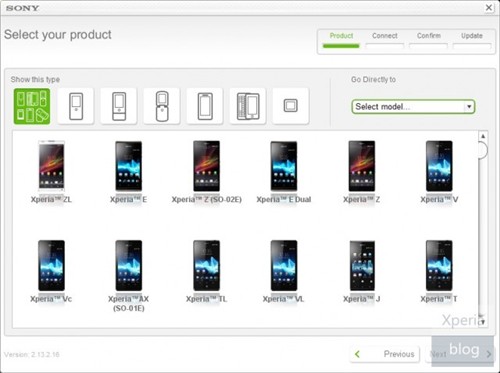The image size is (500, 373).
Task: Click the product list scrollbar up arrow
Action: click(483, 136)
